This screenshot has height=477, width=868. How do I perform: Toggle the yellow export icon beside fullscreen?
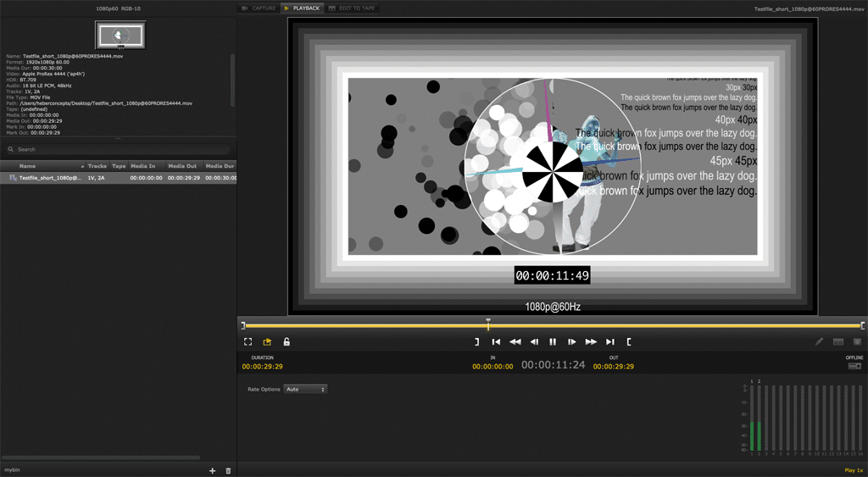(267, 341)
